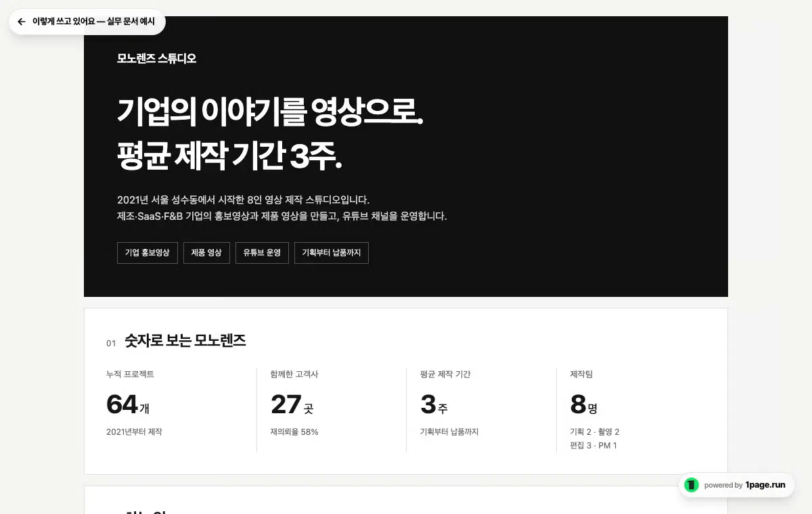Click the '3주' statistic
This screenshot has width=812, height=514.
tap(434, 404)
